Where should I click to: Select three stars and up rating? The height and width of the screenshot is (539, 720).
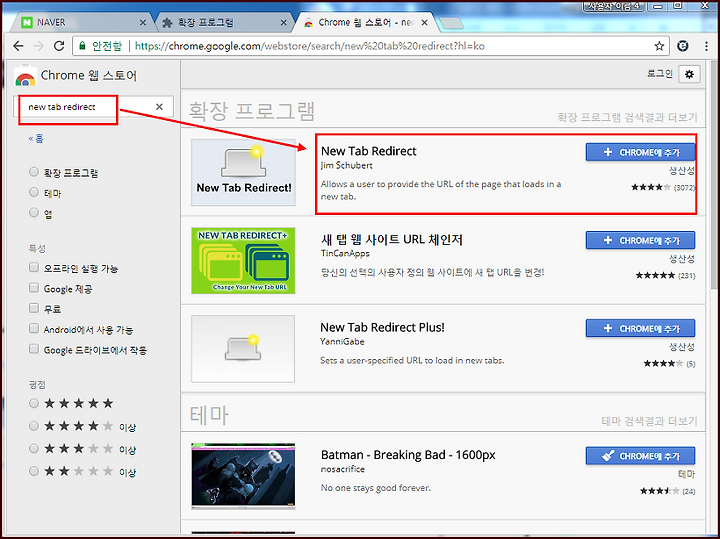(34, 448)
